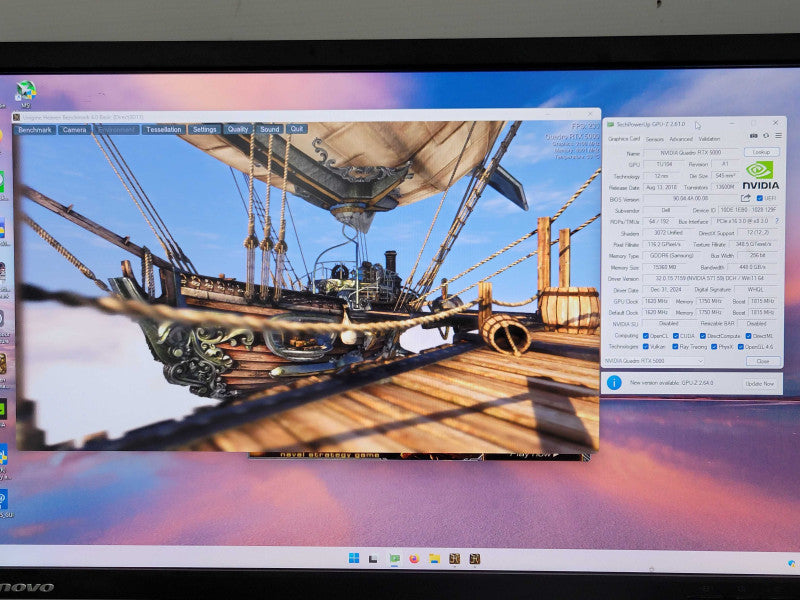Open the Sound menu in Heaven

[x=269, y=130]
